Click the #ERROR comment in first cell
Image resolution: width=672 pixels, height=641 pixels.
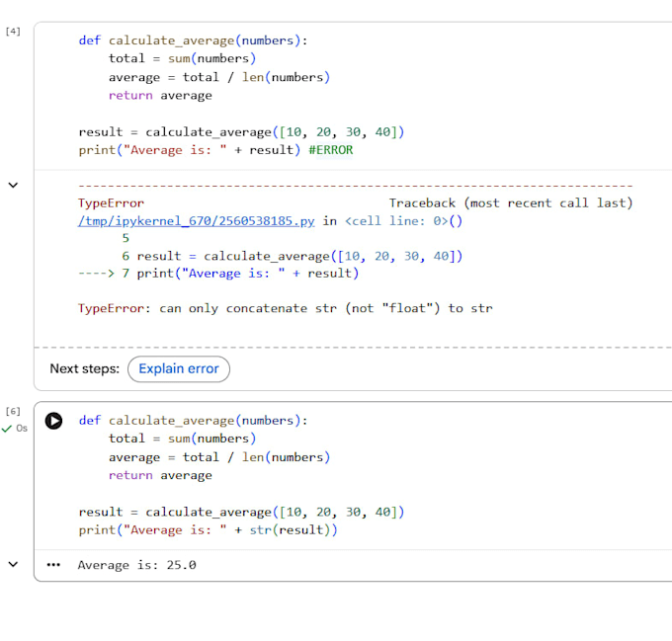(331, 150)
